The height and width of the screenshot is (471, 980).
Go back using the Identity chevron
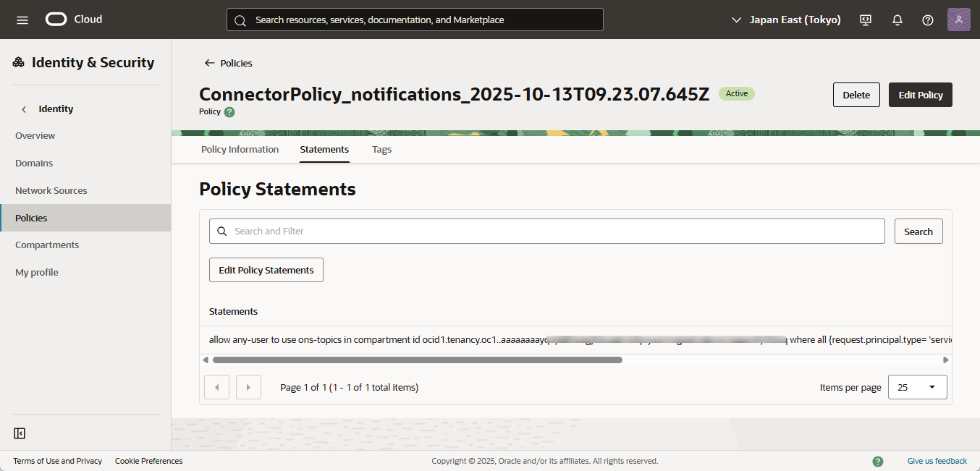[x=24, y=109]
